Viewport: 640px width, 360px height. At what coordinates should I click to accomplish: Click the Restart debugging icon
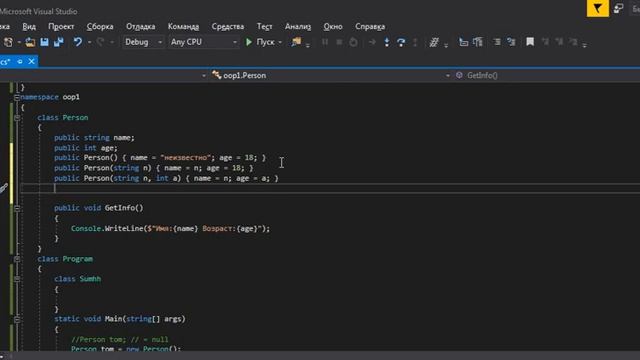[x=353, y=42]
